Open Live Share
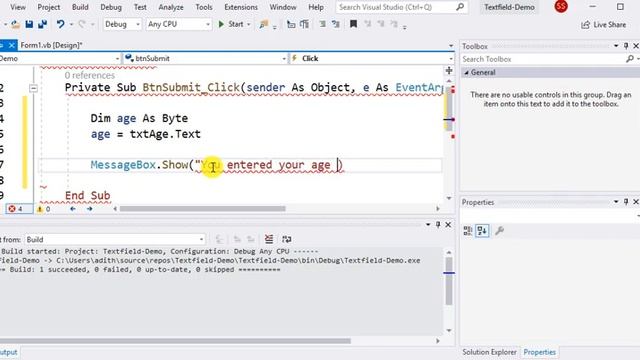This screenshot has height=360, width=640. point(604,25)
